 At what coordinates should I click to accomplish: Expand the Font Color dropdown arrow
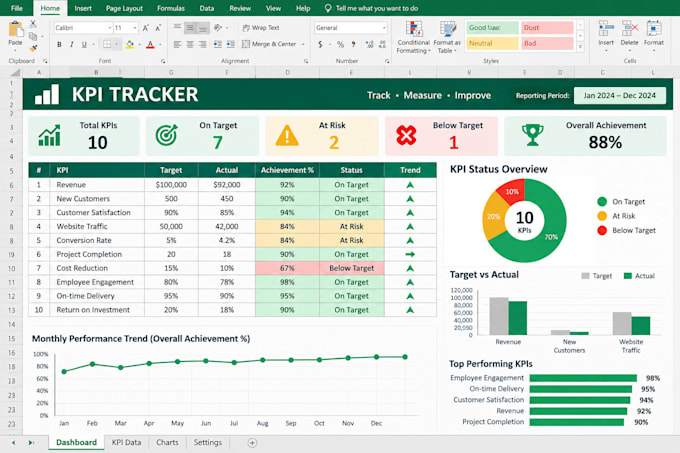pos(160,44)
